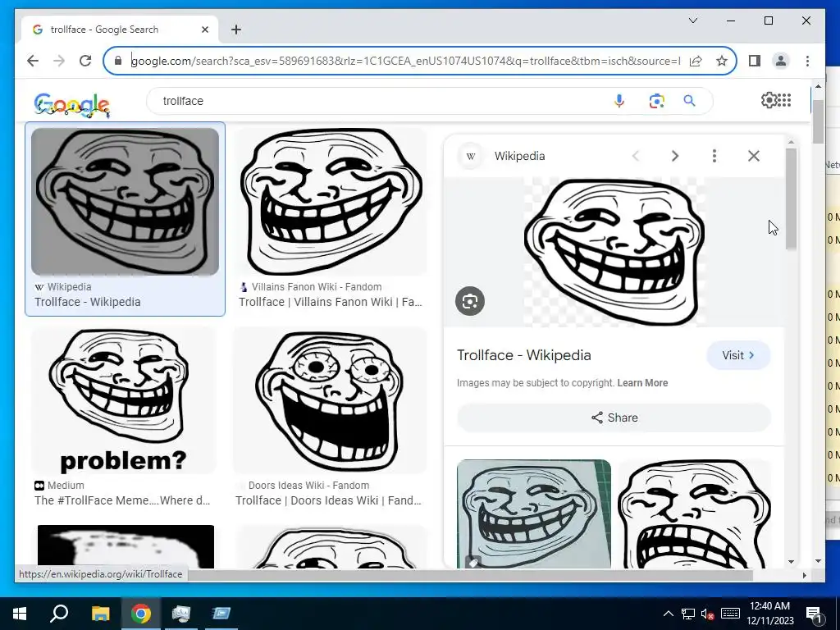Close the trollface Google Search tab
The width and height of the screenshot is (840, 630).
pos(204,30)
